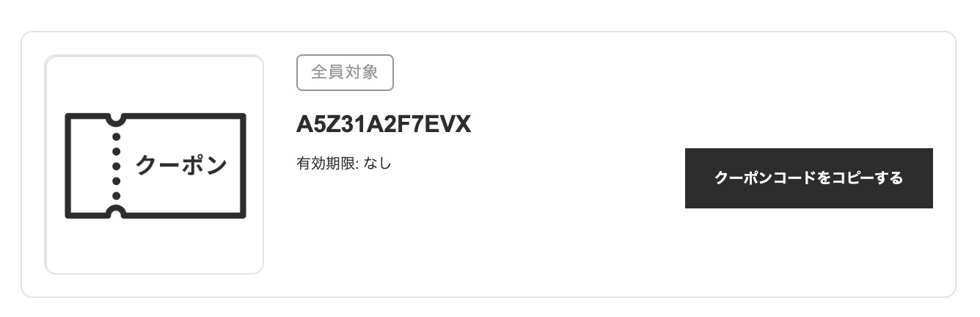
Task: Copy the coupon code with dark button
Action: pyautogui.click(x=809, y=178)
